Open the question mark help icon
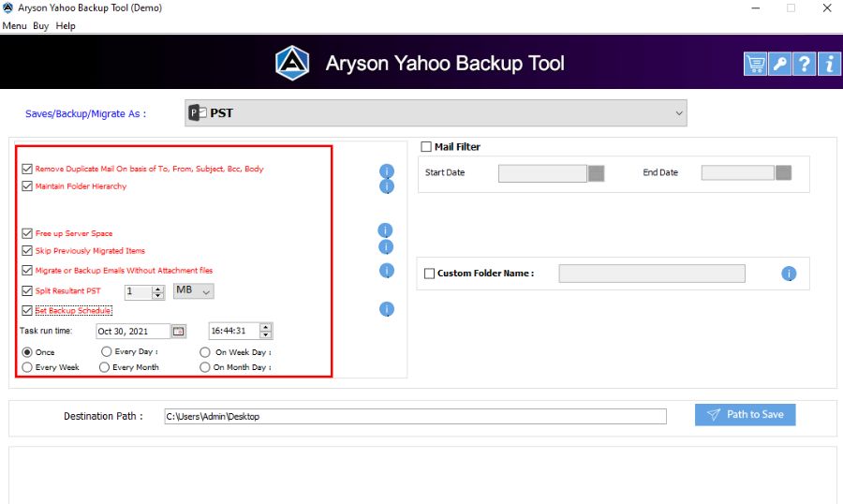 (805, 64)
